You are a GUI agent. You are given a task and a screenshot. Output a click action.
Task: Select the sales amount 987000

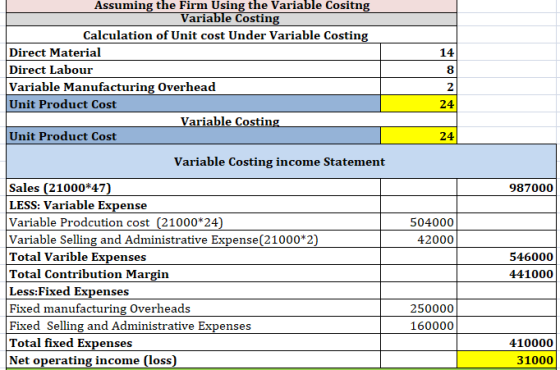[506, 188]
